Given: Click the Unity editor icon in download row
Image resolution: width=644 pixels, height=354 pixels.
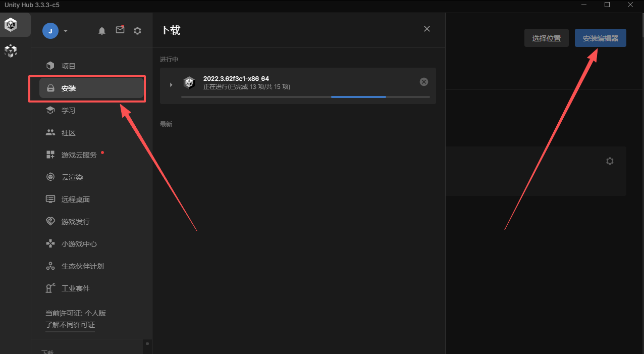Looking at the screenshot, I should (189, 83).
